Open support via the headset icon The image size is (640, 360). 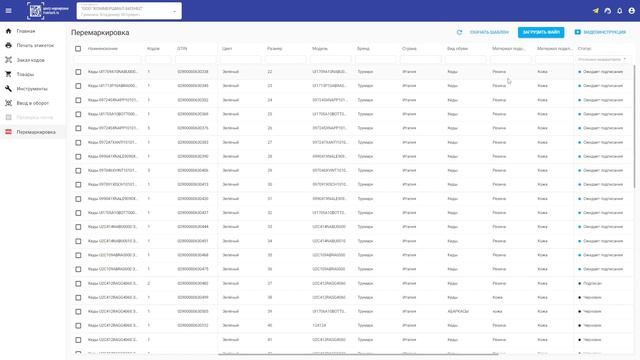tap(608, 11)
